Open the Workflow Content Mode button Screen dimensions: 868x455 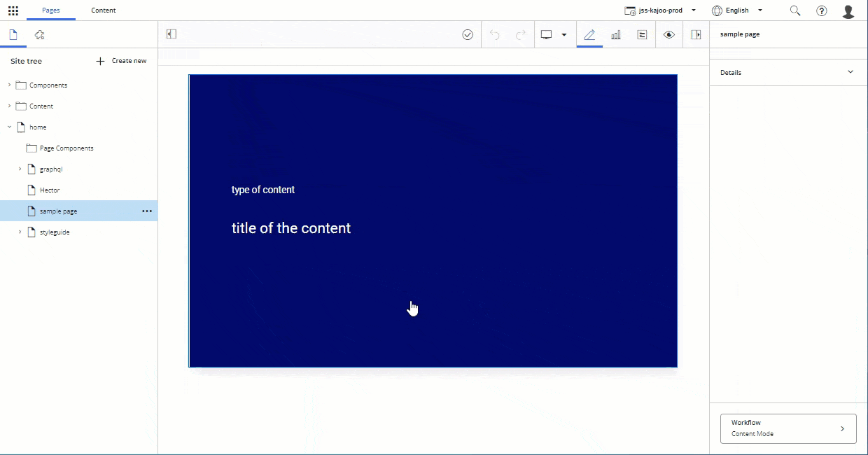click(788, 428)
